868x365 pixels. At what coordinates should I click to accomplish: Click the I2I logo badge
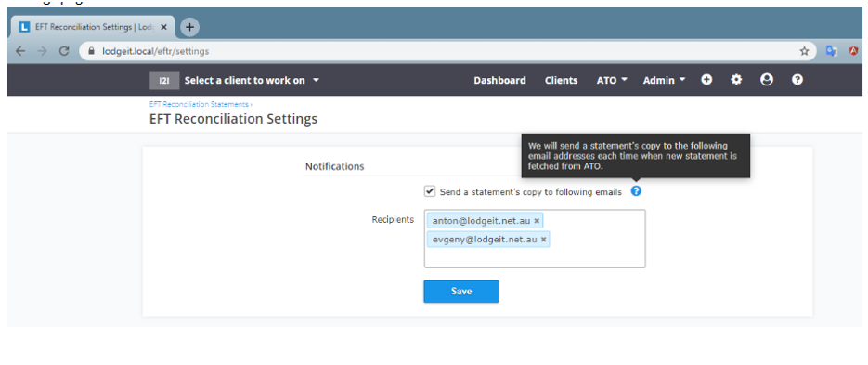point(164,80)
